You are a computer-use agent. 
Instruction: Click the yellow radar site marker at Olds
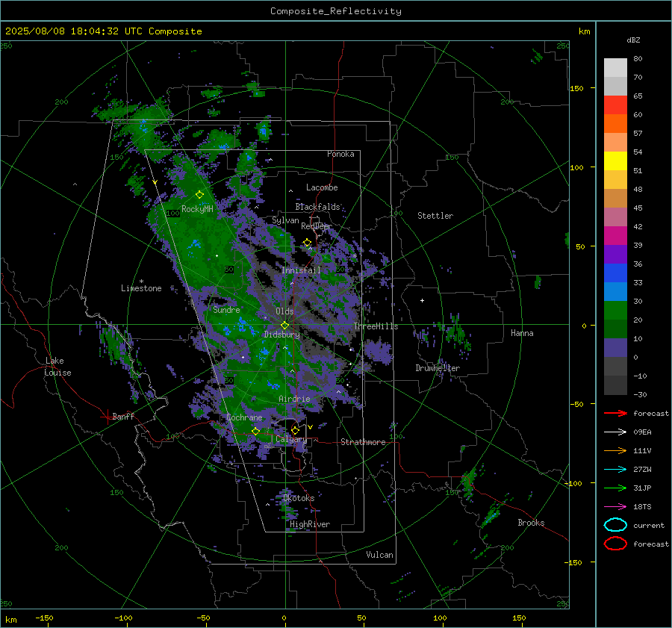pos(284,325)
